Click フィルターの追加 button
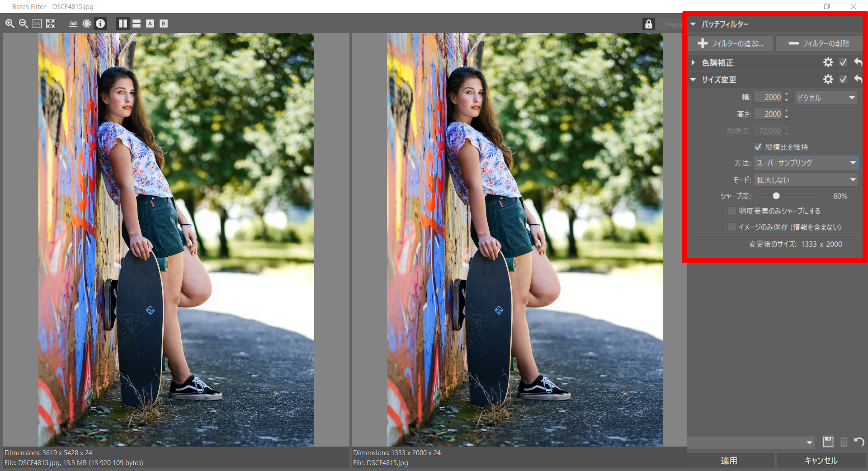Viewport: 868px width, 471px height. 731,43
